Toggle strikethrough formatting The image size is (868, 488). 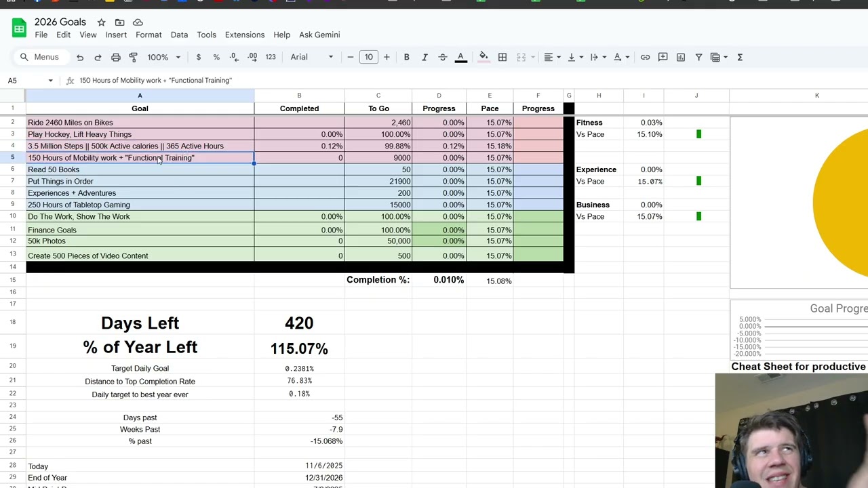pos(442,57)
